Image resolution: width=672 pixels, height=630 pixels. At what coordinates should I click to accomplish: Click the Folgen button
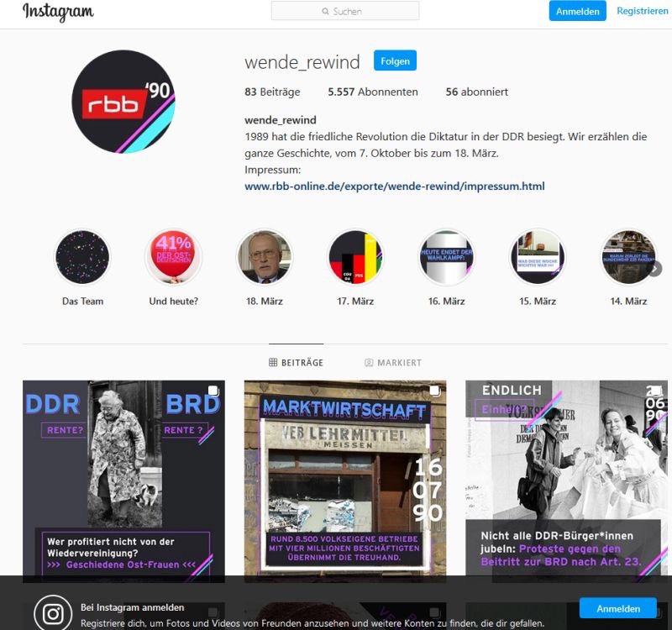395,60
